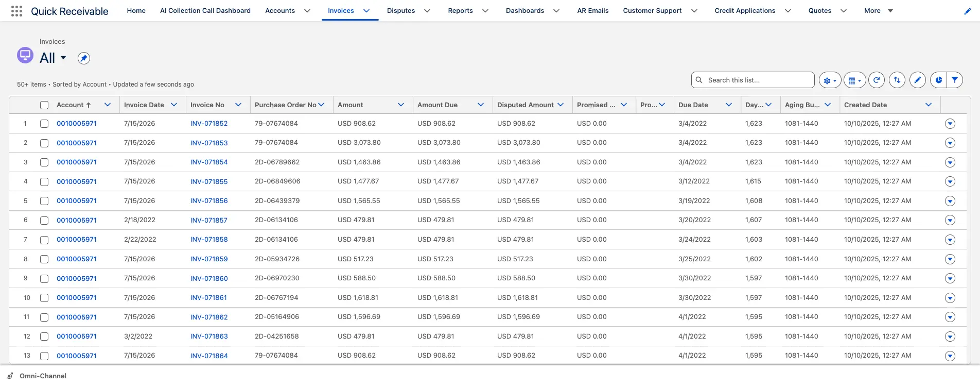Viewport: 980px width, 386px height.
Task: Click the Invoices object icon
Action: [x=25, y=55]
